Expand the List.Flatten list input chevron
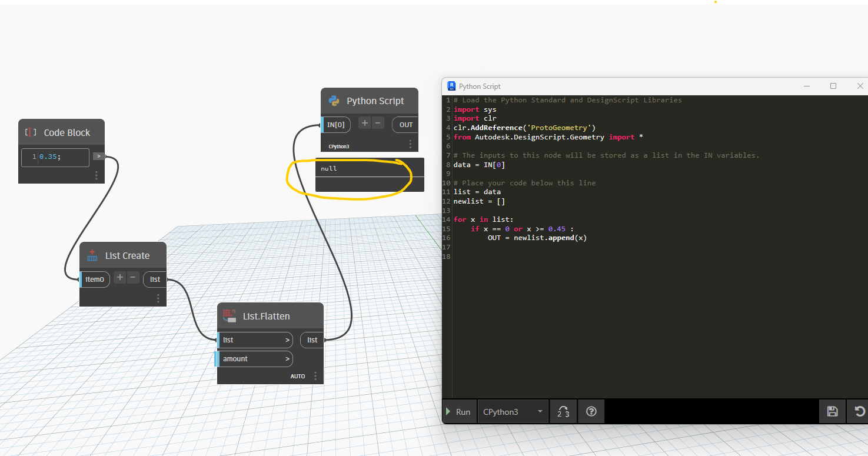868x456 pixels. coord(287,340)
